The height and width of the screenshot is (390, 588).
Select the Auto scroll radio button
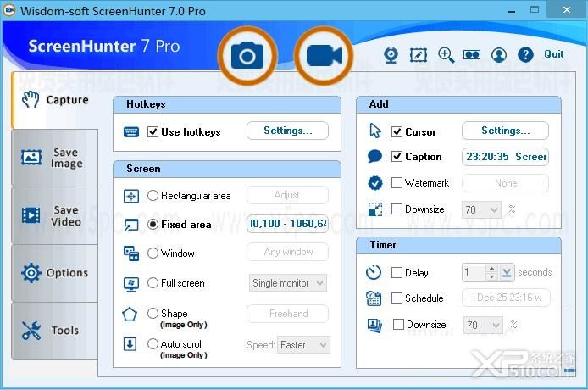pyautogui.click(x=153, y=344)
